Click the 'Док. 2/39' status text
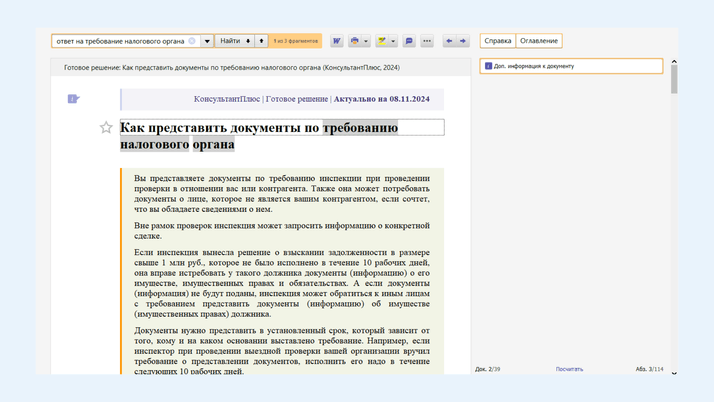Viewport: 714px width, 402px height. pos(488,369)
